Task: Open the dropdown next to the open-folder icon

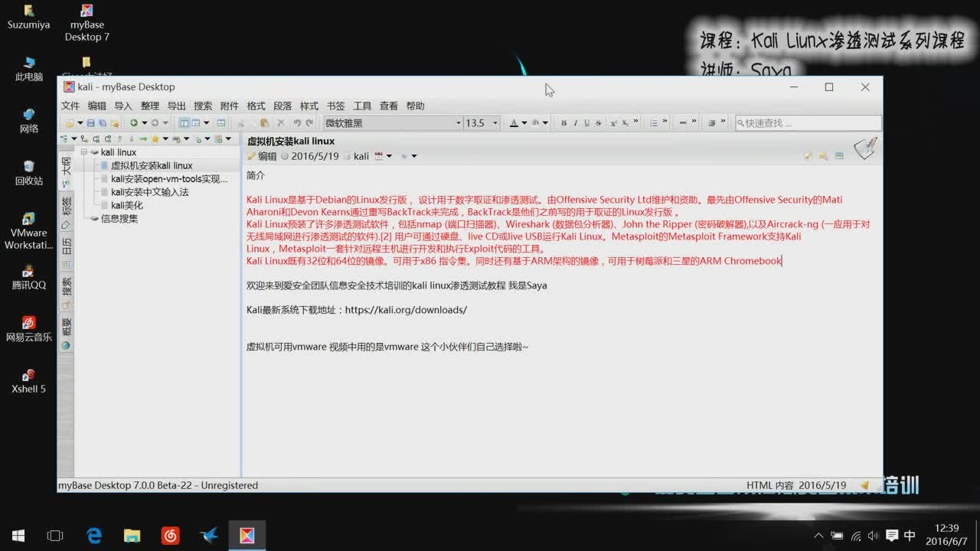Action: click(x=80, y=123)
